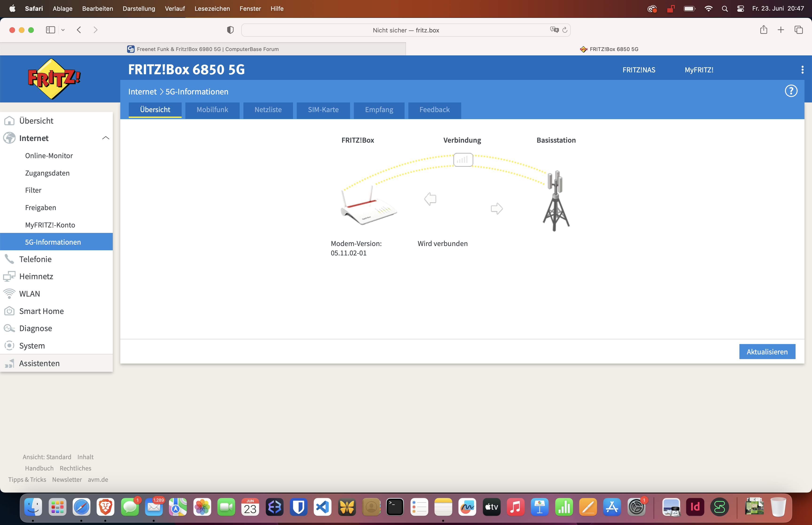This screenshot has width=812, height=525.
Task: Click the Safari address bar
Action: pyautogui.click(x=406, y=30)
